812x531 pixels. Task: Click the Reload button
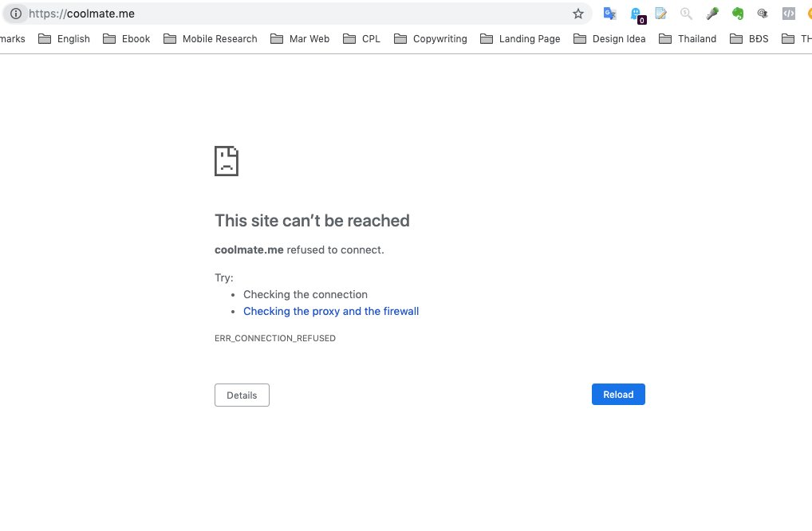(x=618, y=395)
